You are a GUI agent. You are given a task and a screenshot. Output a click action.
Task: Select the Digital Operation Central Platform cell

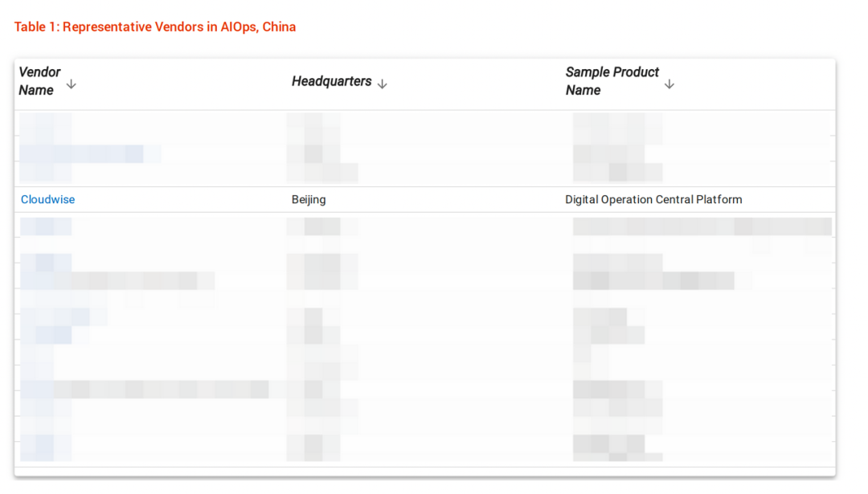653,199
